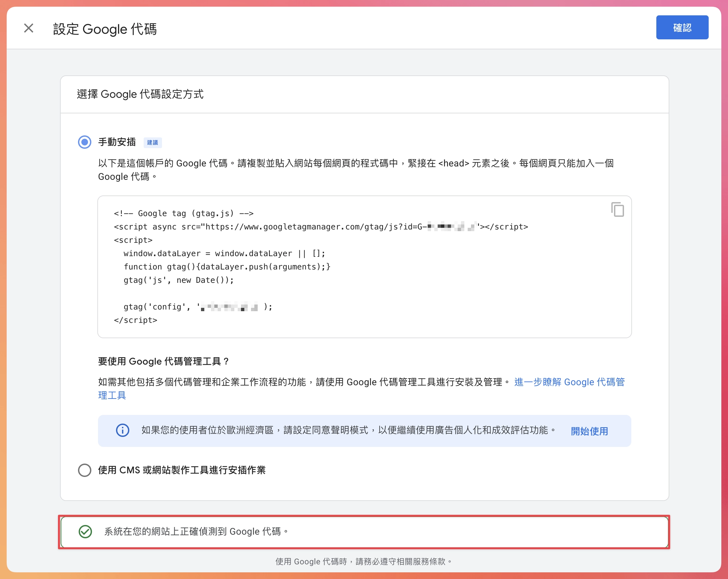Screen dimensions: 728x579
Task: Click the 確認 confirmation button
Action: [682, 27]
